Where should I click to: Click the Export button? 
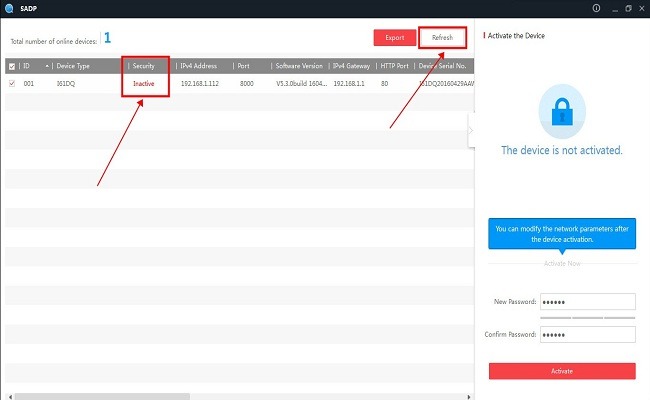click(394, 37)
